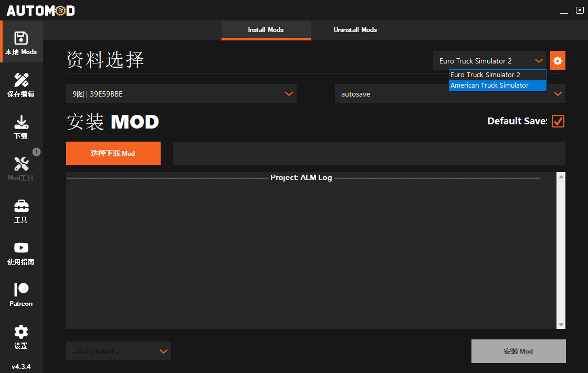
Task: Minimize the AutoMod window
Action: coord(564,10)
